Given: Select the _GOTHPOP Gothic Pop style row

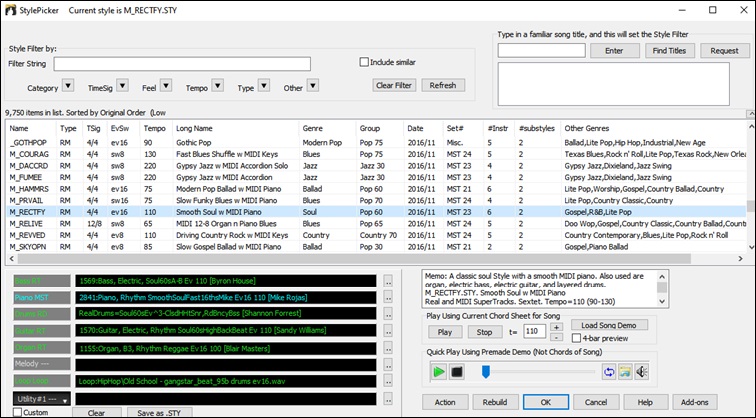Looking at the screenshot, I should pos(376,143).
